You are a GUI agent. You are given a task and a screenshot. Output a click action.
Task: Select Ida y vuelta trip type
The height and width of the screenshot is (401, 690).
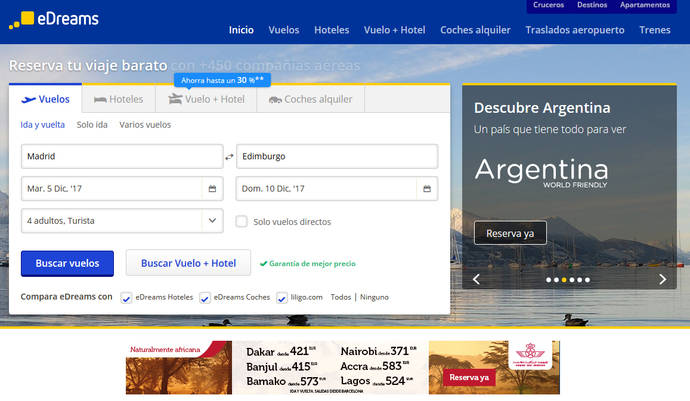pyautogui.click(x=43, y=125)
